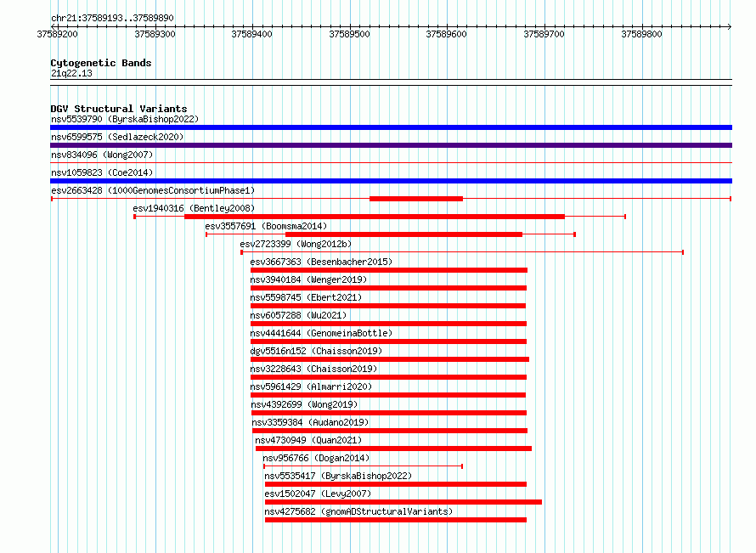Select the thick red esv2663428 segment
Image resolution: width=756 pixels, height=553 pixels.
point(416,199)
